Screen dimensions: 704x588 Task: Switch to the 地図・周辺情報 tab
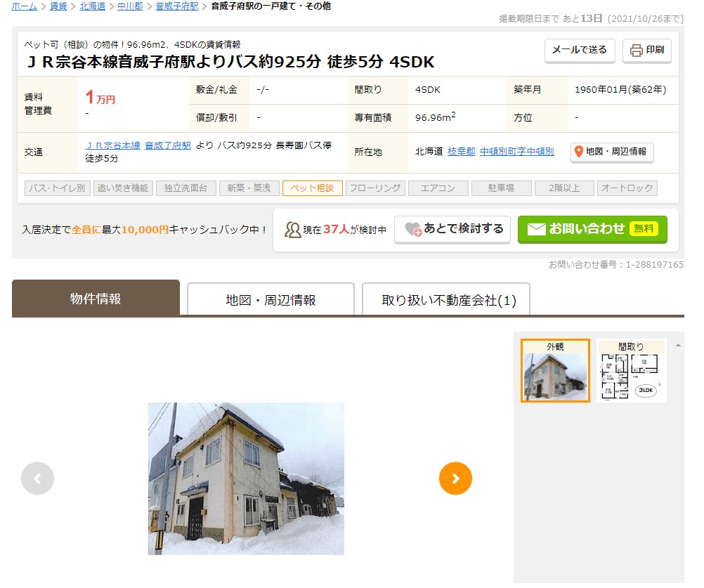coord(270,300)
